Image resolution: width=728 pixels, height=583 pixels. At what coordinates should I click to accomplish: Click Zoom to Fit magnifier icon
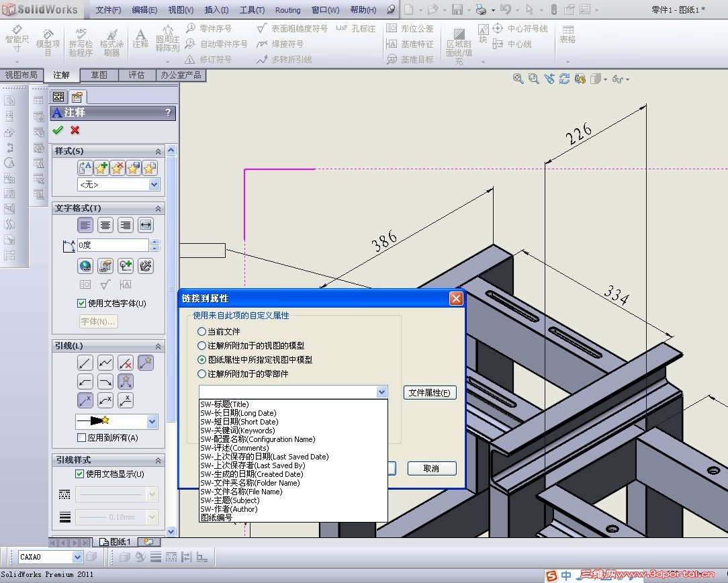518,79
